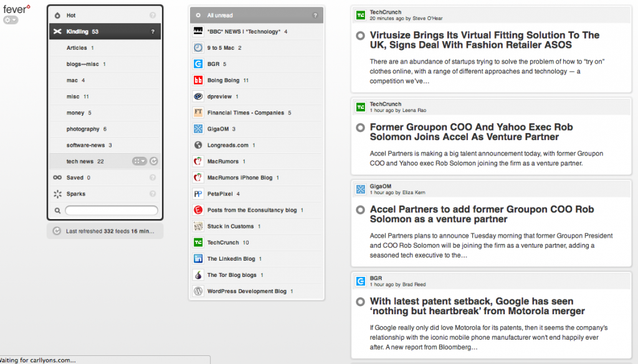Toggle read circle on Virtusize article
This screenshot has height=364, width=638.
(x=360, y=36)
